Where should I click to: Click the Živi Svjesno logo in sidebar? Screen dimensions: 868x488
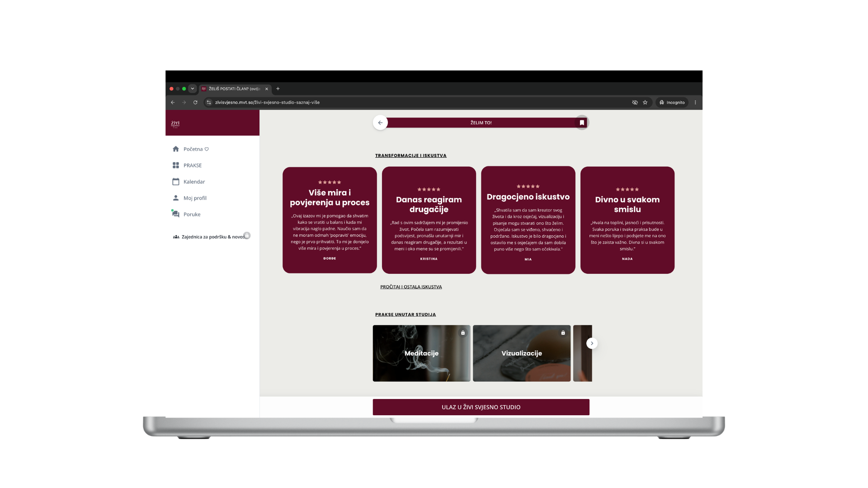175,124
